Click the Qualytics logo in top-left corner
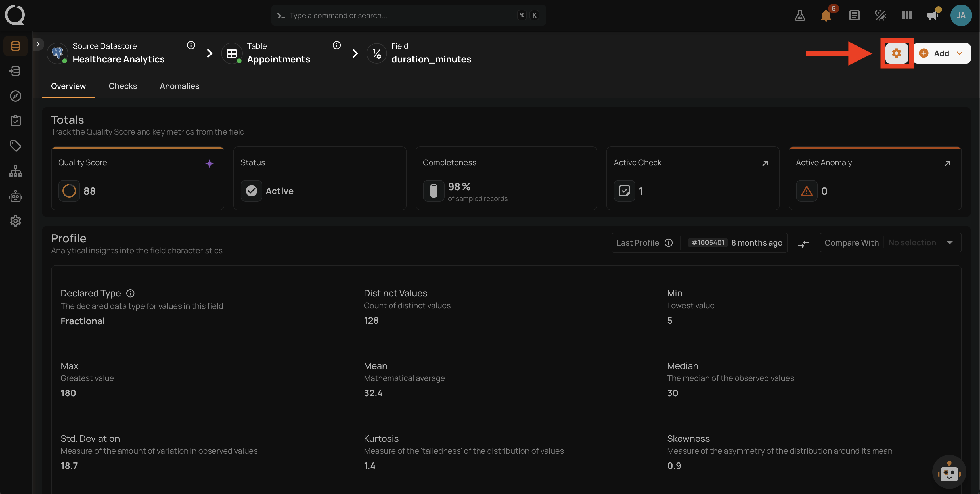 (15, 15)
